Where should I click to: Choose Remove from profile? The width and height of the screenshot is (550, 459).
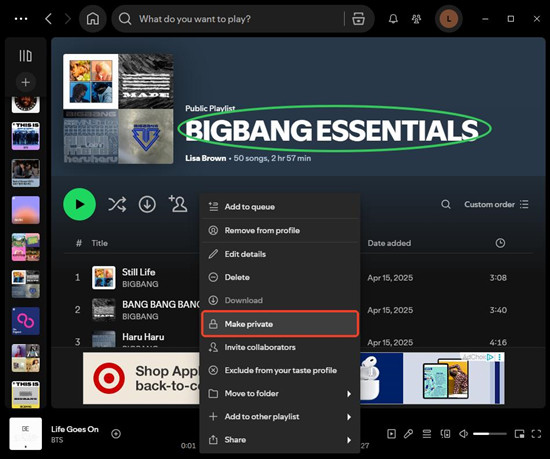point(280,230)
